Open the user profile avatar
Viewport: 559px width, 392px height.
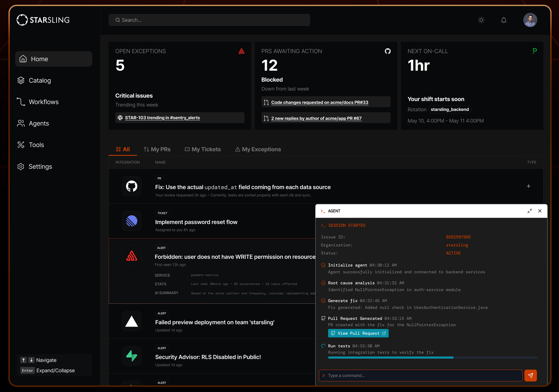[x=530, y=20]
